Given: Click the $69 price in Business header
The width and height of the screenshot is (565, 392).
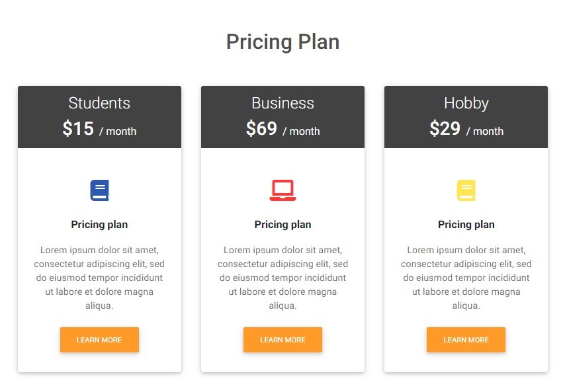Looking at the screenshot, I should [x=261, y=128].
